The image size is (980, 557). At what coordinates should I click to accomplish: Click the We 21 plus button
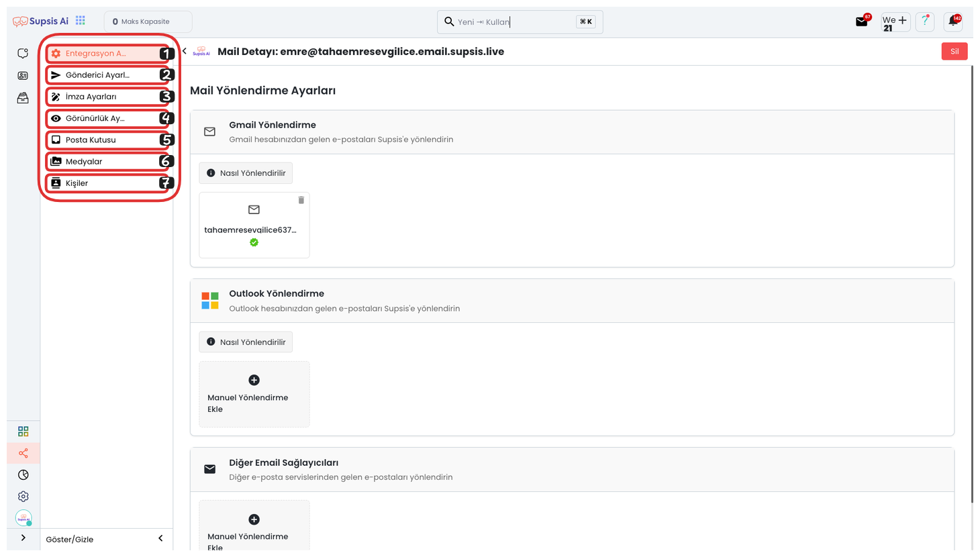(x=895, y=22)
